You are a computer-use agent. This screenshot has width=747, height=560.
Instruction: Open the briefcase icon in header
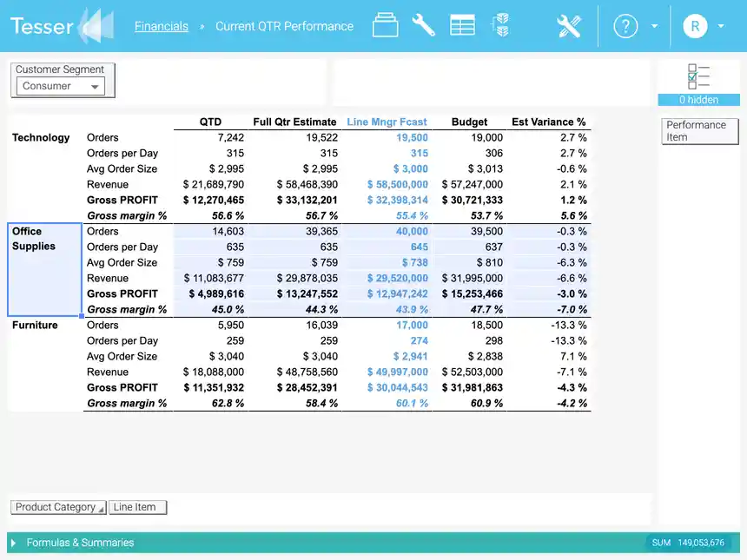tap(385, 25)
